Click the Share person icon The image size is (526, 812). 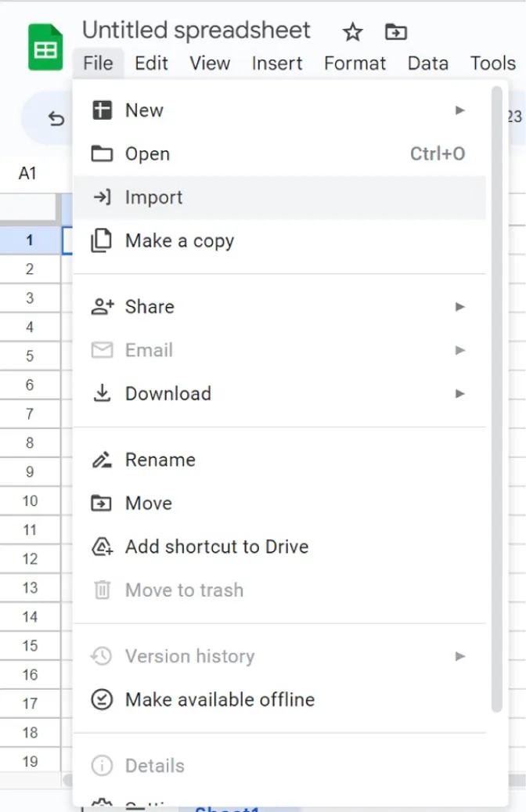pyautogui.click(x=102, y=306)
